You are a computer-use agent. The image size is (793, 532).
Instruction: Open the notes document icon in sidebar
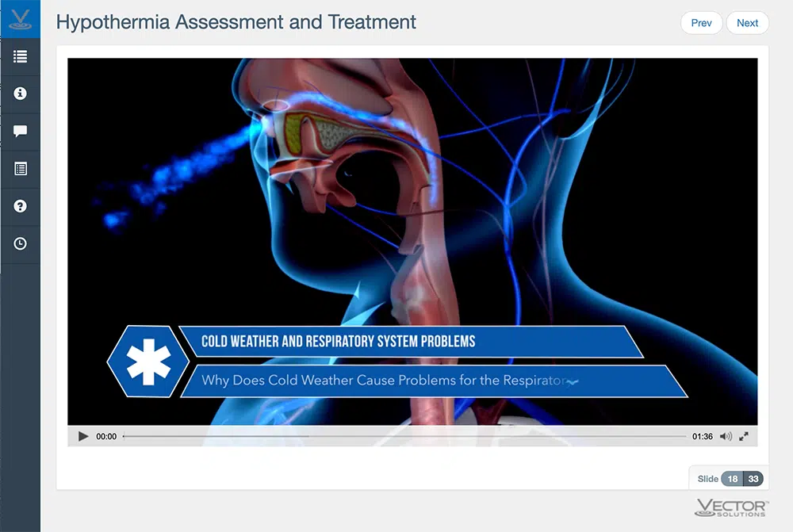point(20,169)
